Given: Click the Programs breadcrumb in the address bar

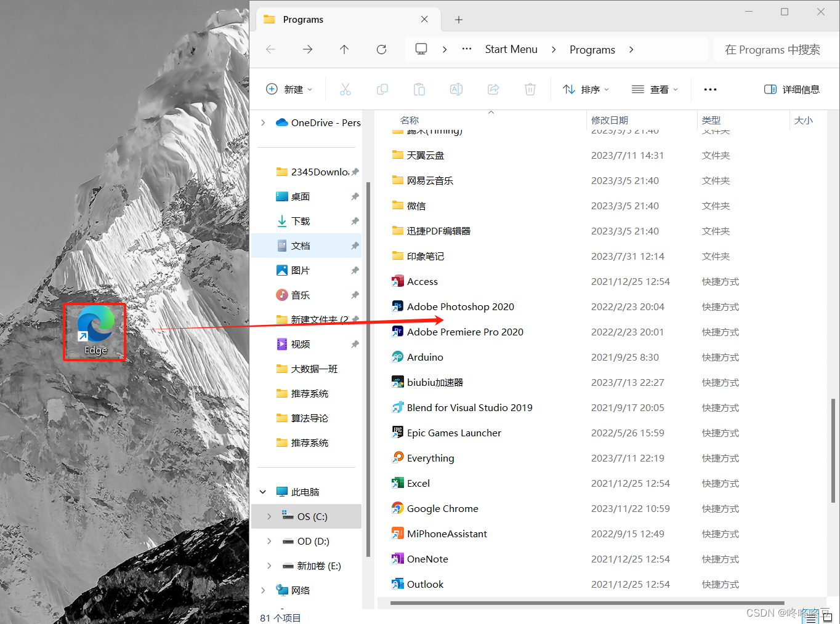Looking at the screenshot, I should coord(592,49).
